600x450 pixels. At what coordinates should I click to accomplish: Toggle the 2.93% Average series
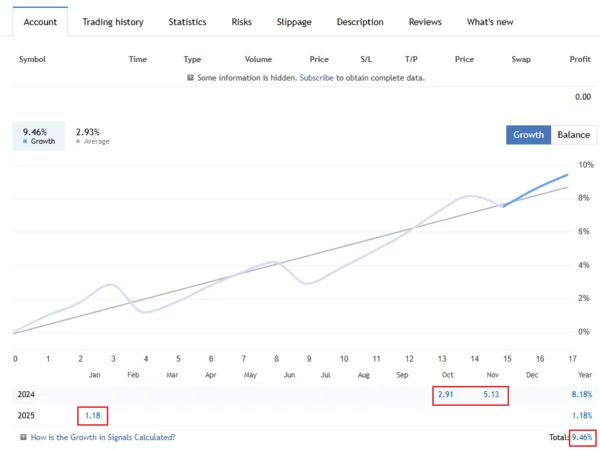point(92,136)
